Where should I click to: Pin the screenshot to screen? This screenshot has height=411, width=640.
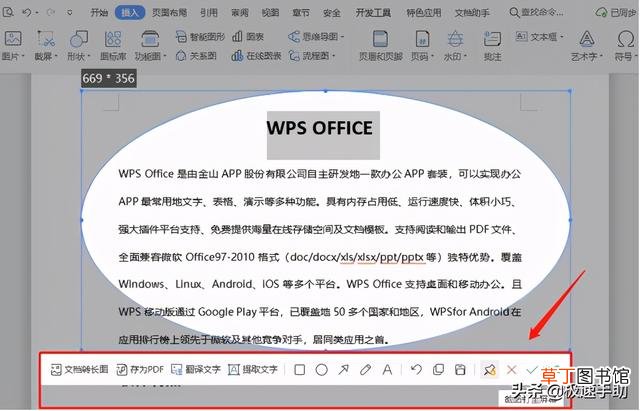coord(489,370)
